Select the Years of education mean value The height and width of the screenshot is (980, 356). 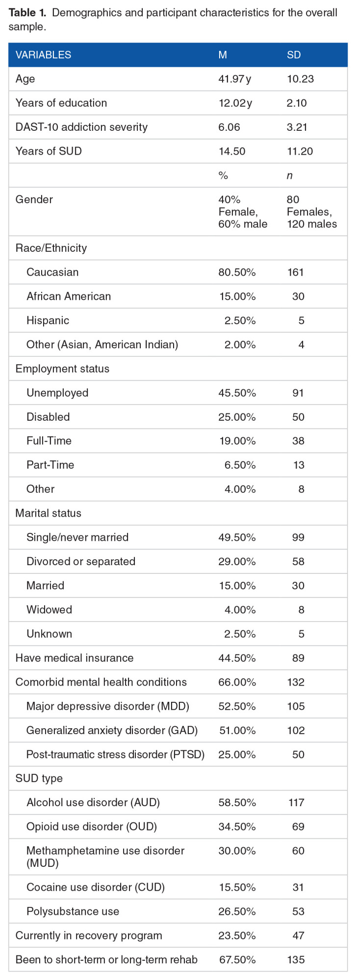coord(234,103)
